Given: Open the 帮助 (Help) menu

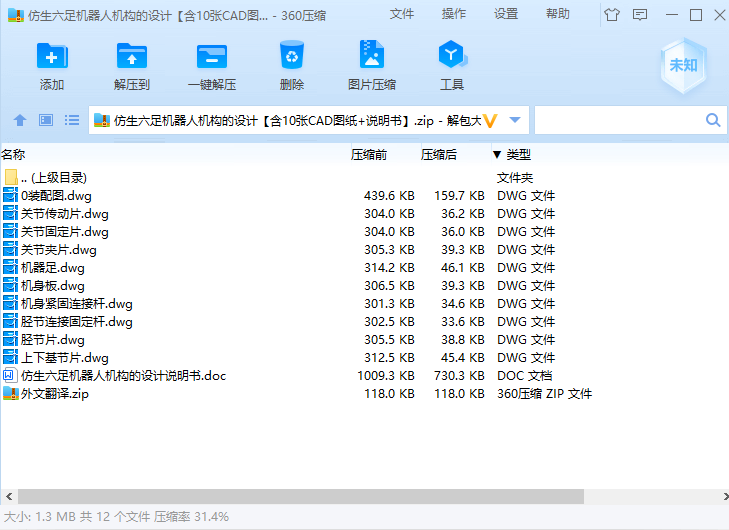Looking at the screenshot, I should (558, 14).
